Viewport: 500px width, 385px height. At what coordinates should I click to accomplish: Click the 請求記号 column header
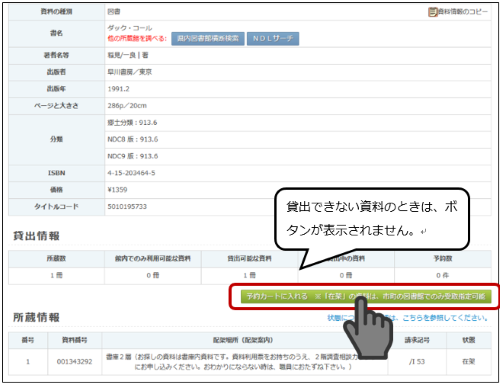click(x=417, y=340)
